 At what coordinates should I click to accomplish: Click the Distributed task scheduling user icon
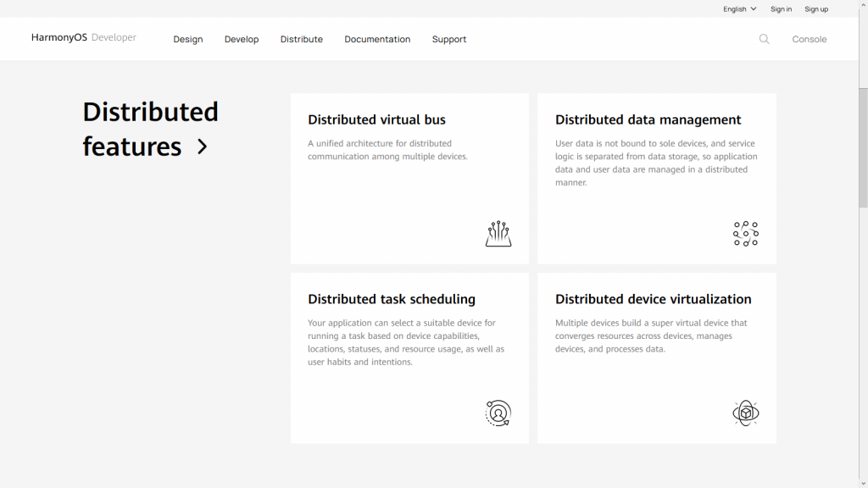pyautogui.click(x=498, y=413)
